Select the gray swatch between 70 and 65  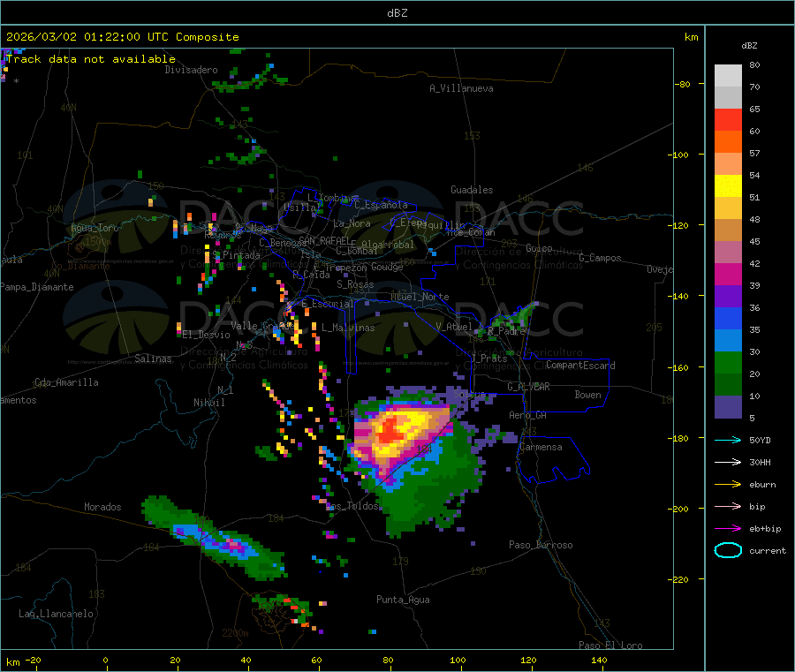point(728,98)
